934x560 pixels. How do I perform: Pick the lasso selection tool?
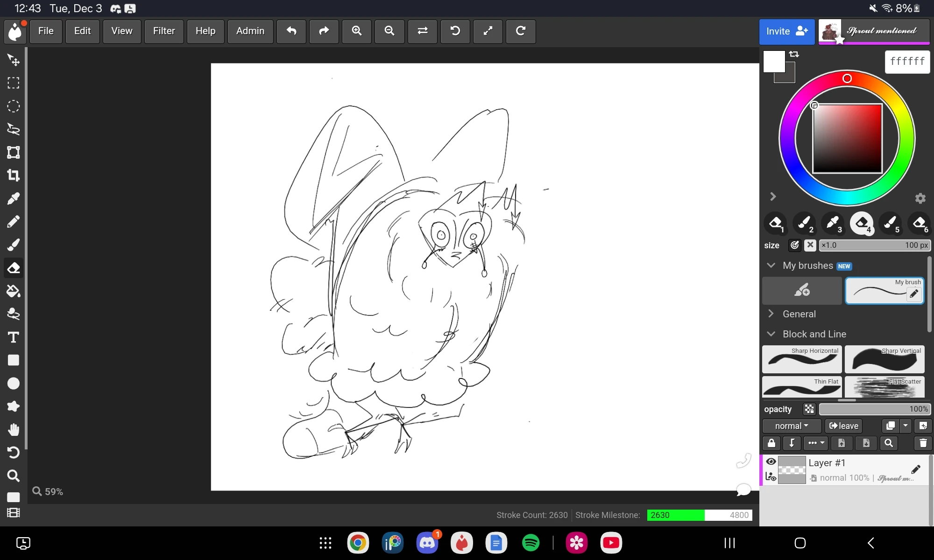click(x=13, y=129)
